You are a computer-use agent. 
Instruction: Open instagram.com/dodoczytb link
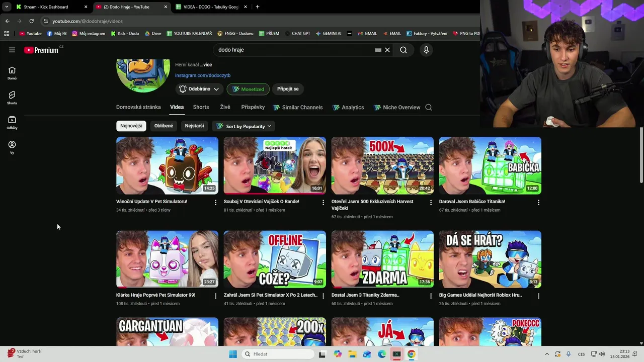coord(203,75)
